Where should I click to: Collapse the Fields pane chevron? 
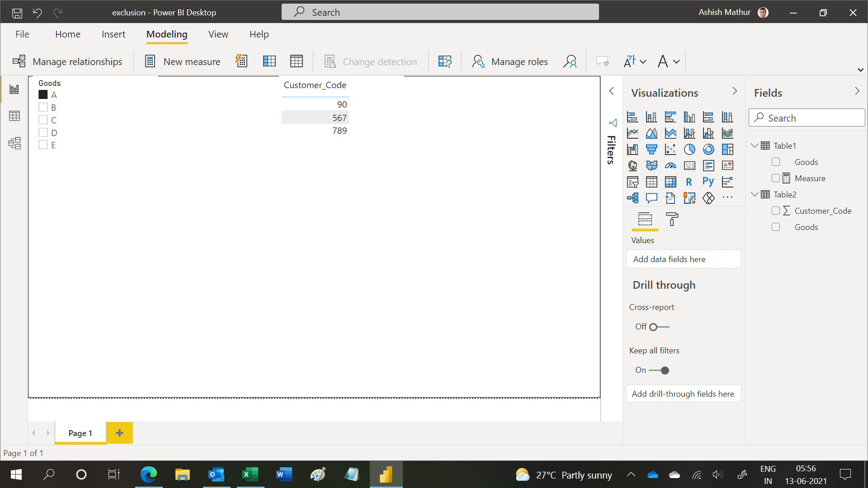(x=857, y=91)
